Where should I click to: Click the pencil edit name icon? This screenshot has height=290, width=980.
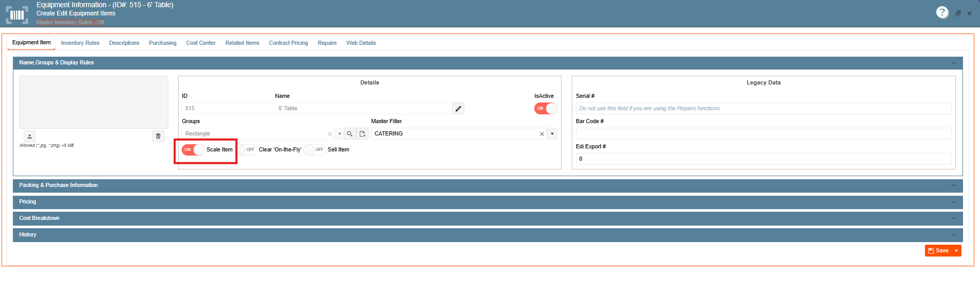click(458, 108)
